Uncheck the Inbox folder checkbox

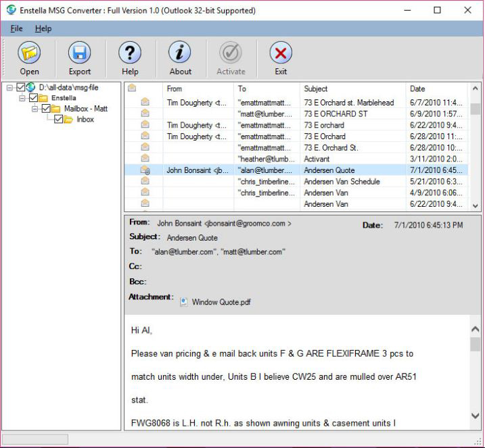pos(58,119)
